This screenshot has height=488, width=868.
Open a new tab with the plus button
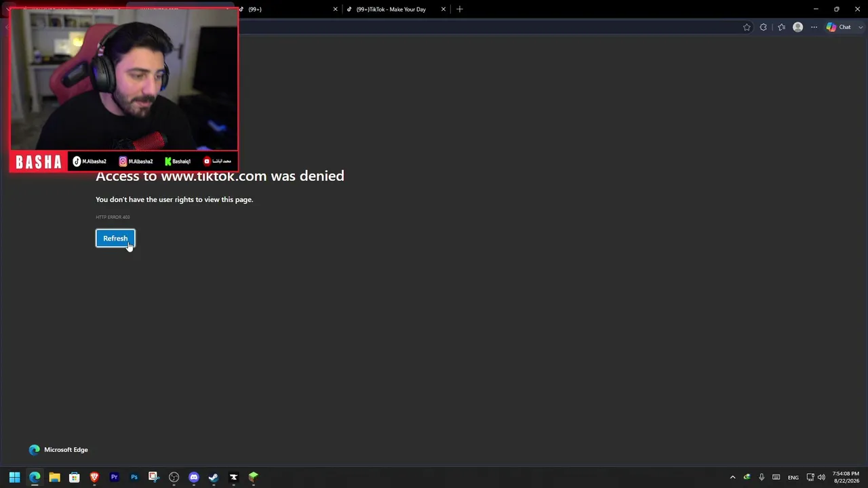click(460, 9)
